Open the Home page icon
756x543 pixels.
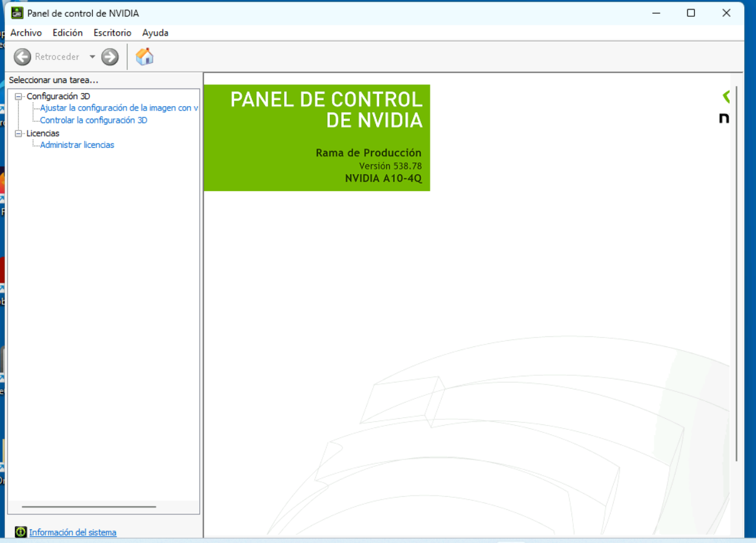point(145,57)
